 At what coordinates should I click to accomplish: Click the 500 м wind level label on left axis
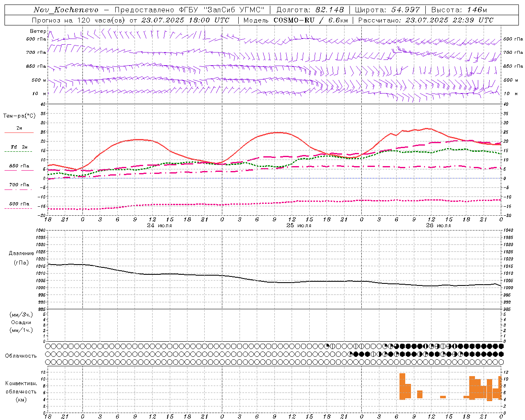39,80
